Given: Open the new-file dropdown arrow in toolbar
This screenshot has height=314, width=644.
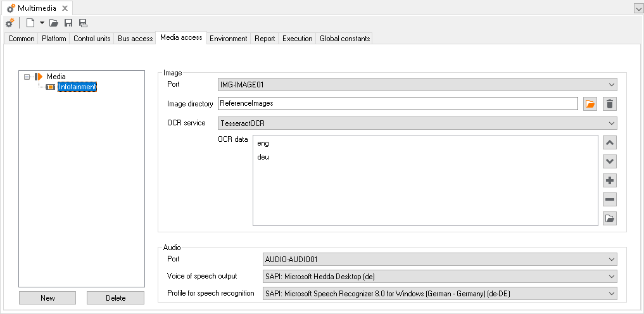Looking at the screenshot, I should pyautogui.click(x=42, y=23).
